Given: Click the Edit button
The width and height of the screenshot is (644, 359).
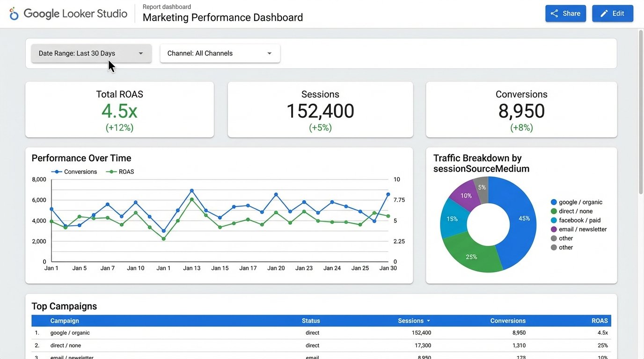Looking at the screenshot, I should pyautogui.click(x=613, y=14).
